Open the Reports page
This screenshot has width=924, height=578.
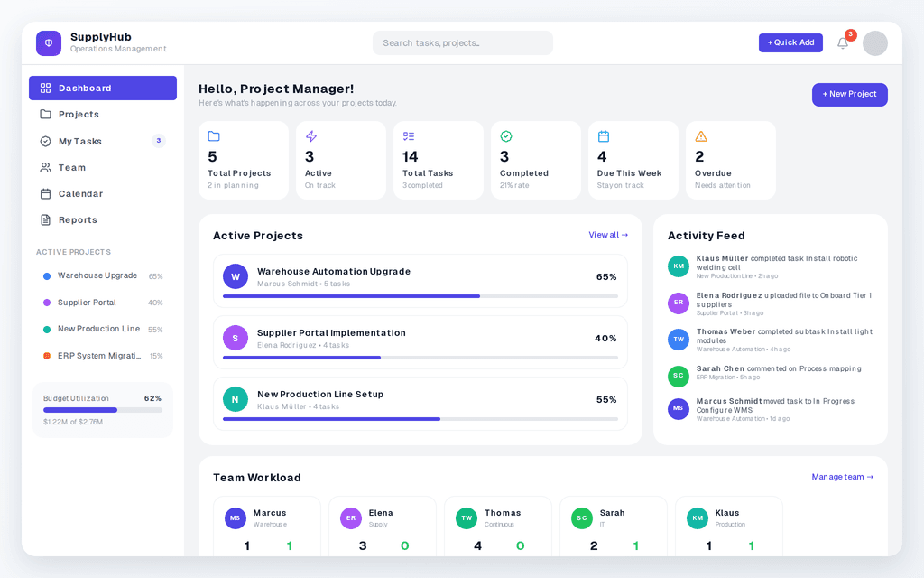pos(103,220)
